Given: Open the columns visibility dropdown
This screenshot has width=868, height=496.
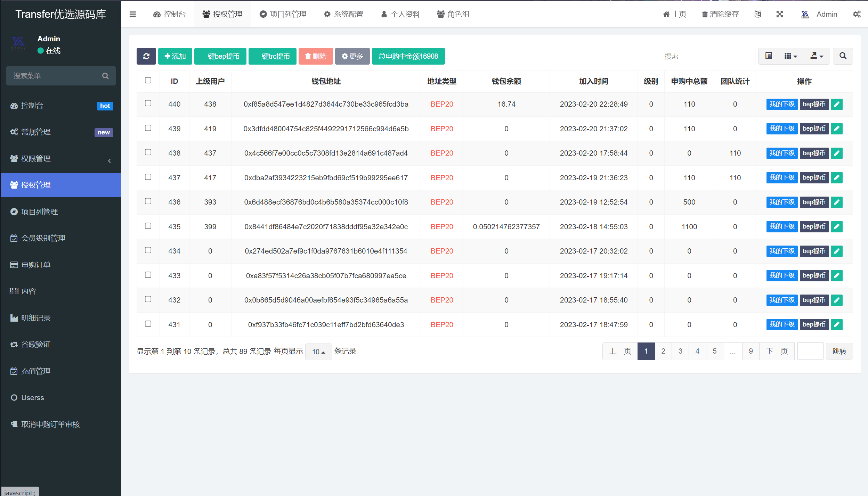Looking at the screenshot, I should coord(790,56).
